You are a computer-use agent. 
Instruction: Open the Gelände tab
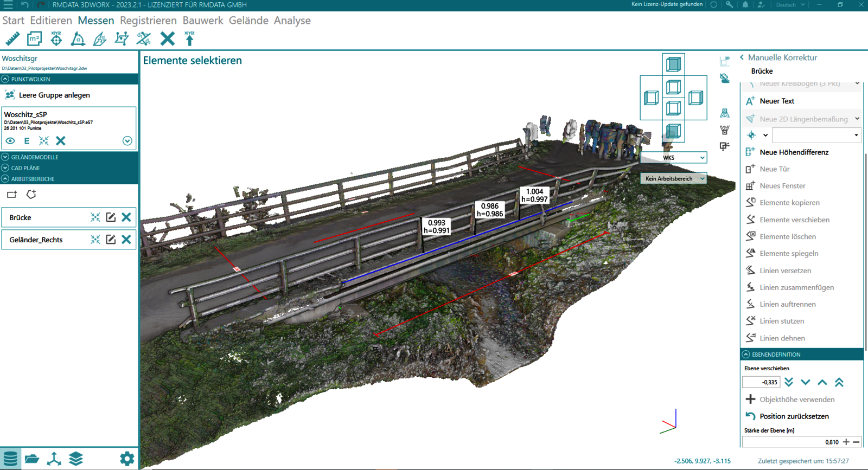click(x=248, y=21)
